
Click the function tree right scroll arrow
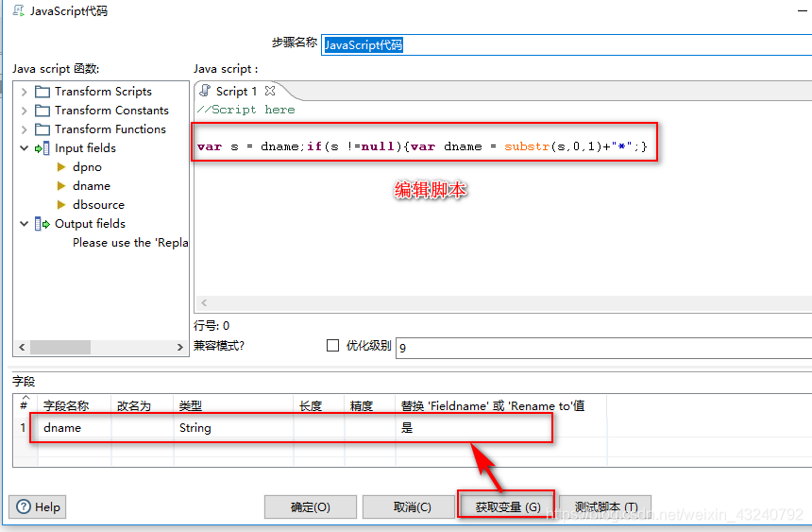(x=179, y=348)
